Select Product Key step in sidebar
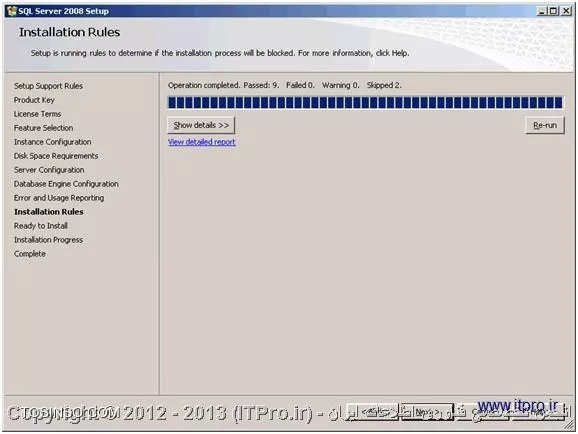578x434 pixels. (34, 100)
